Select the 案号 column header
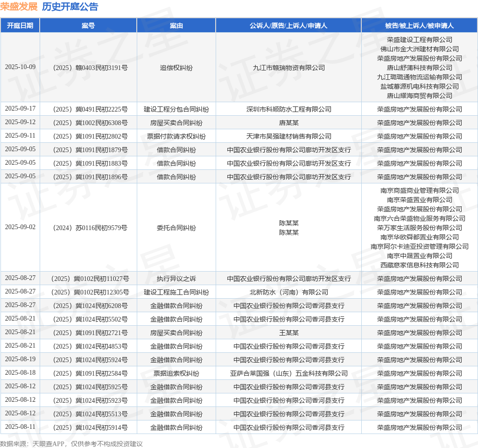The width and height of the screenshot is (478, 448). pos(88,26)
